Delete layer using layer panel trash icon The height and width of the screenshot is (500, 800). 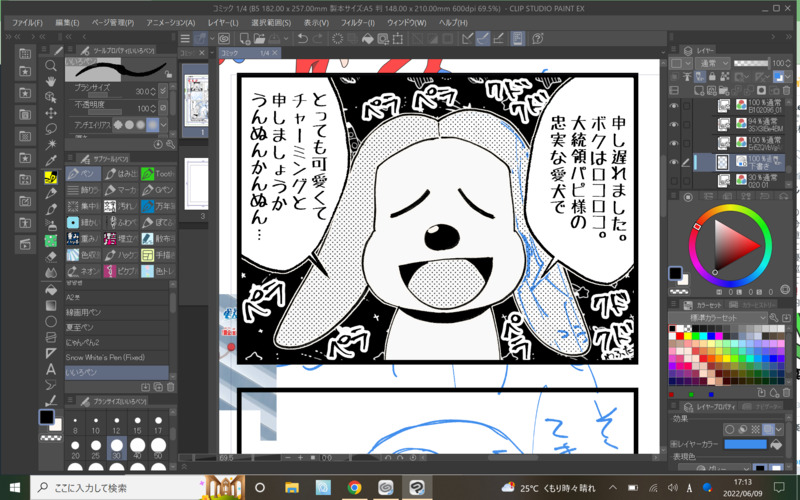click(x=786, y=90)
